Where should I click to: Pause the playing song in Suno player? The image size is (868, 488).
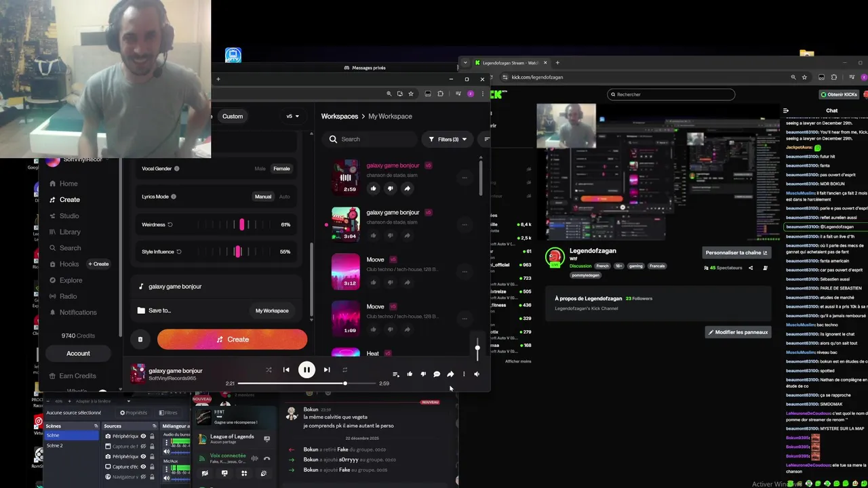coord(307,369)
